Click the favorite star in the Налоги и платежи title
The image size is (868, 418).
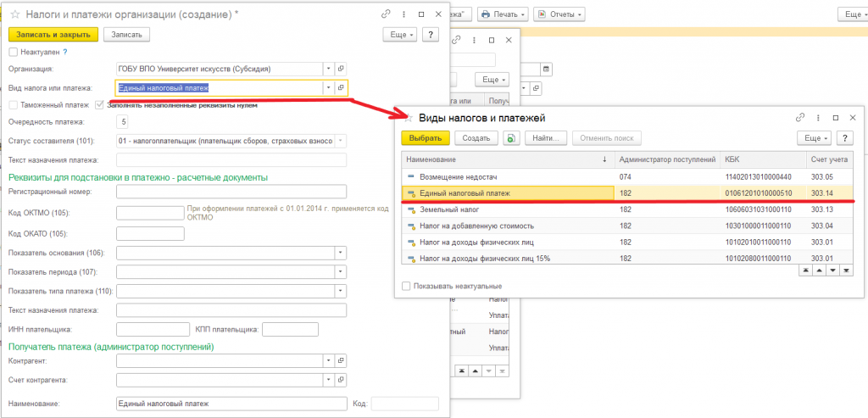click(15, 15)
